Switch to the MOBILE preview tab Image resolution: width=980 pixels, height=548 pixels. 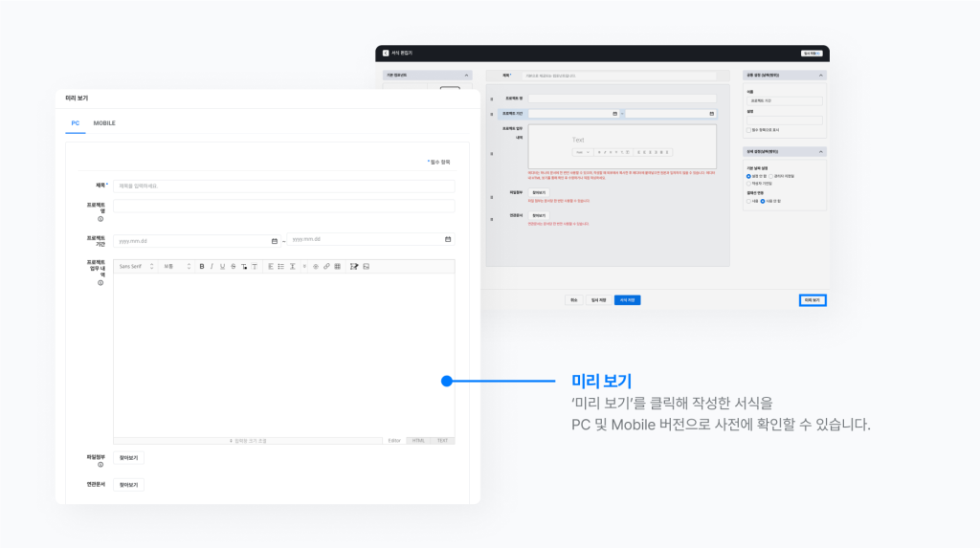104,123
